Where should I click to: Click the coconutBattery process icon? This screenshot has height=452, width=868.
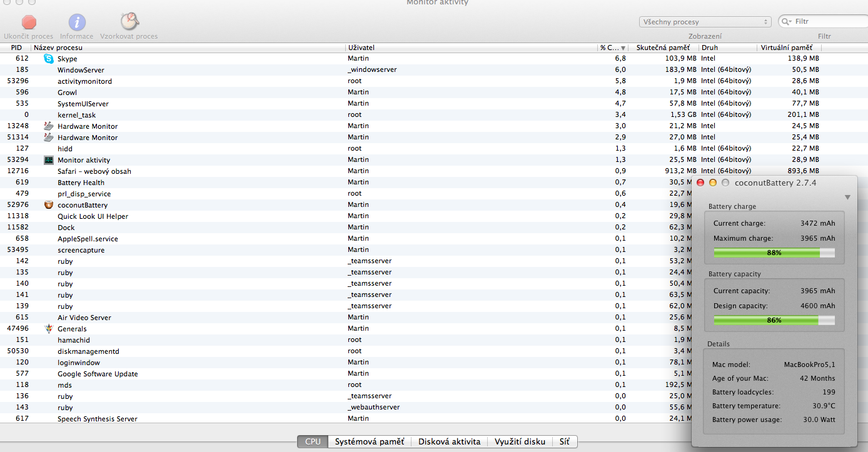click(x=49, y=205)
